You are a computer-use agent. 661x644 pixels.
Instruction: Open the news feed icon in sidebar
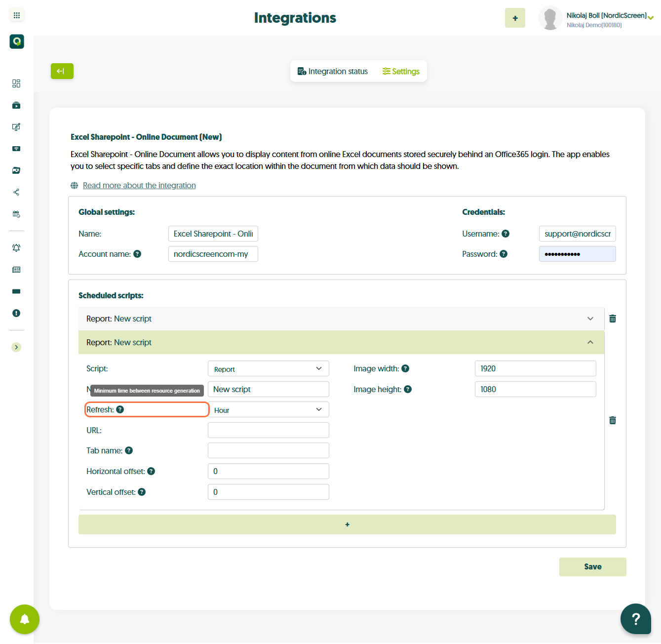tap(16, 270)
